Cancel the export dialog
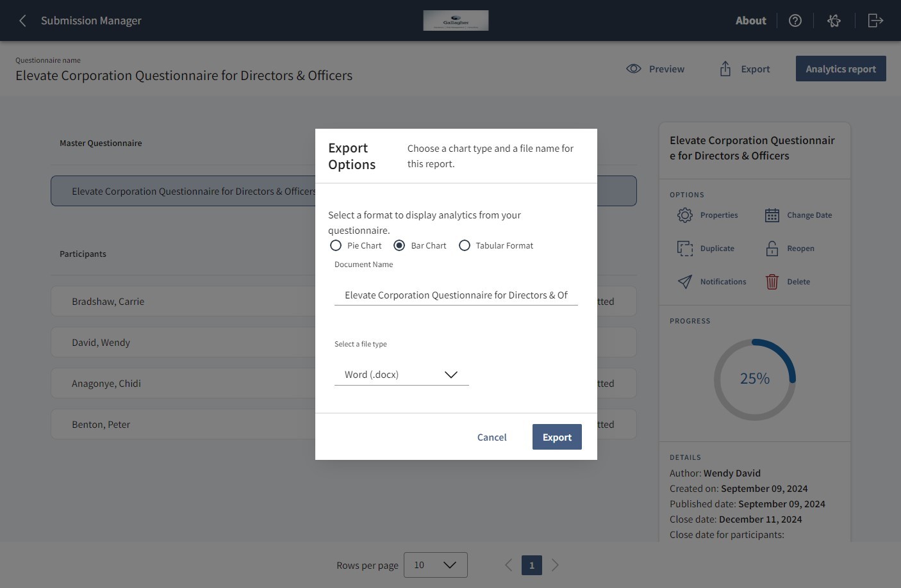 point(492,437)
